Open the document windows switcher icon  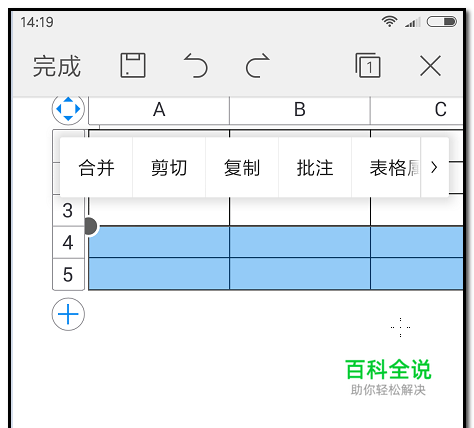(x=368, y=65)
